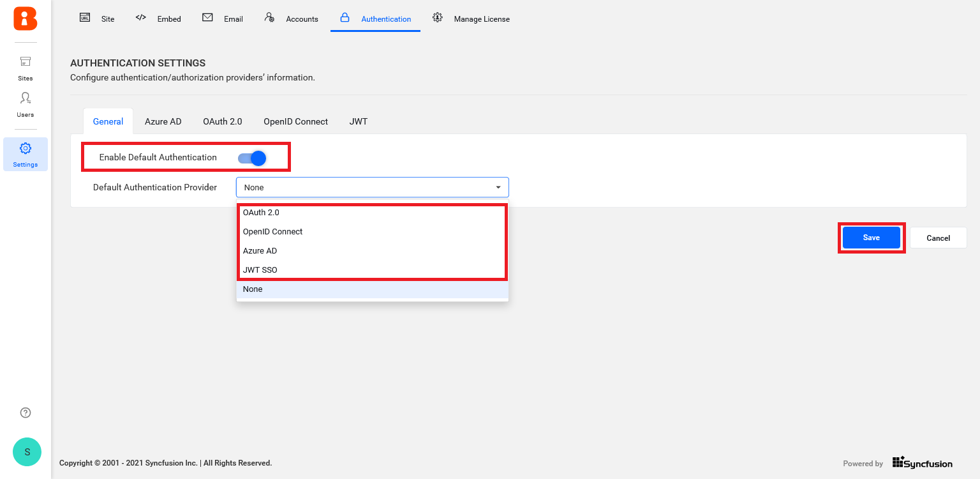Click the Syncfusion link in the footer

[922, 462]
